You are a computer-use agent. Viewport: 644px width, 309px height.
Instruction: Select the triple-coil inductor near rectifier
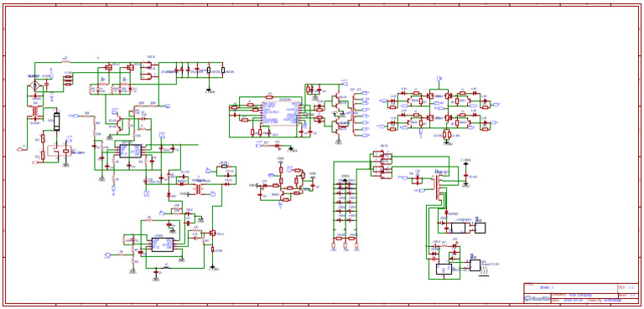point(68,80)
